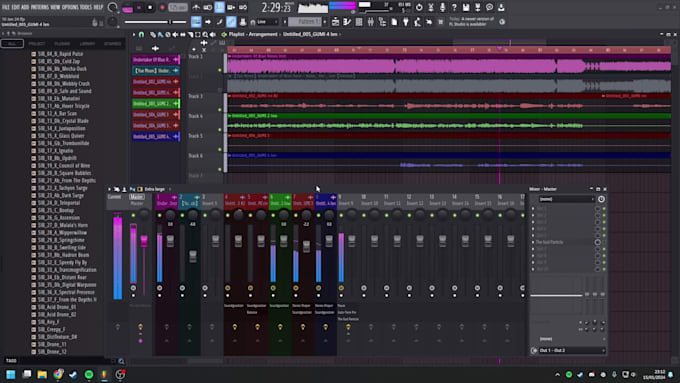The width and height of the screenshot is (680, 383).
Task: Open Spotify from the taskbar
Action: 89,374
